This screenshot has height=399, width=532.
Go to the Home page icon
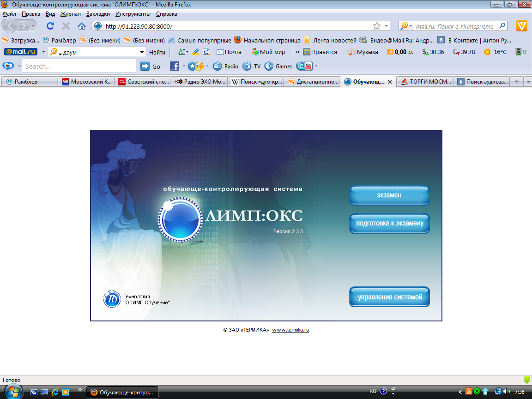81,26
